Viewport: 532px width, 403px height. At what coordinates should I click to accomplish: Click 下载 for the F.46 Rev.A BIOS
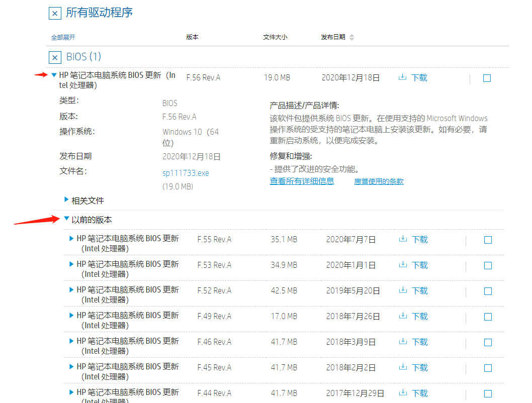pyautogui.click(x=420, y=342)
